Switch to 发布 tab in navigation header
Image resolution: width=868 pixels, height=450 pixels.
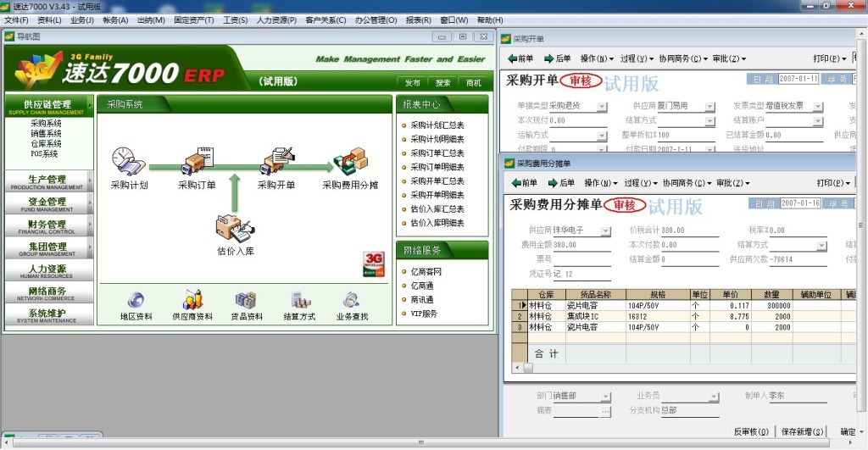pos(413,83)
